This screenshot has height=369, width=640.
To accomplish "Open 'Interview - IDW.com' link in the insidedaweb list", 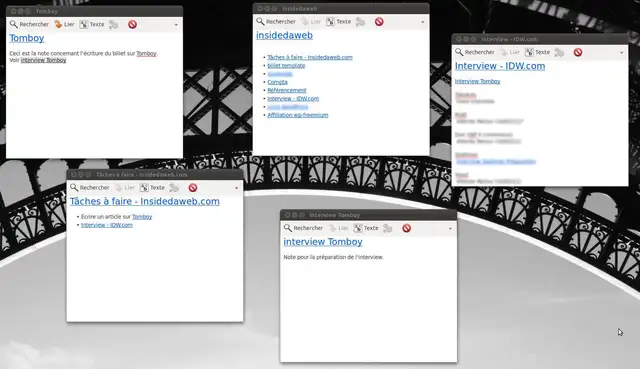I will (x=293, y=98).
